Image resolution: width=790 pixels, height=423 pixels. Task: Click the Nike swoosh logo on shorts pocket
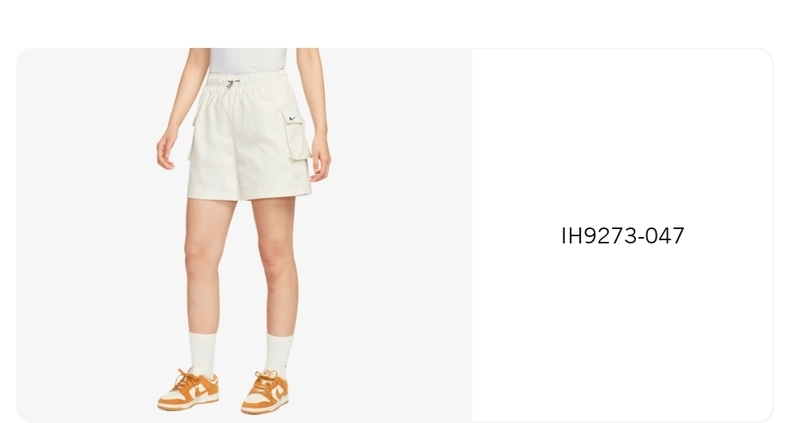(293, 119)
